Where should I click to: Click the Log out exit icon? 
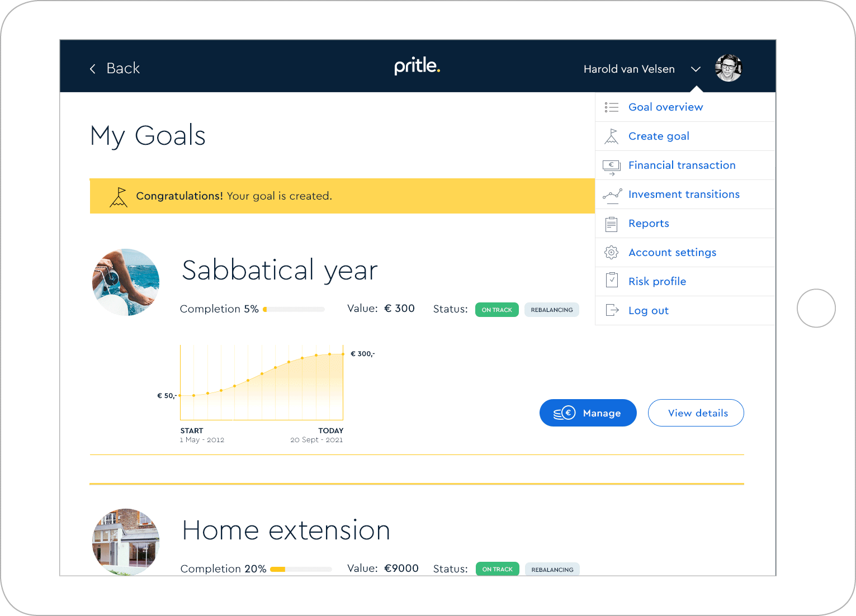(x=612, y=310)
